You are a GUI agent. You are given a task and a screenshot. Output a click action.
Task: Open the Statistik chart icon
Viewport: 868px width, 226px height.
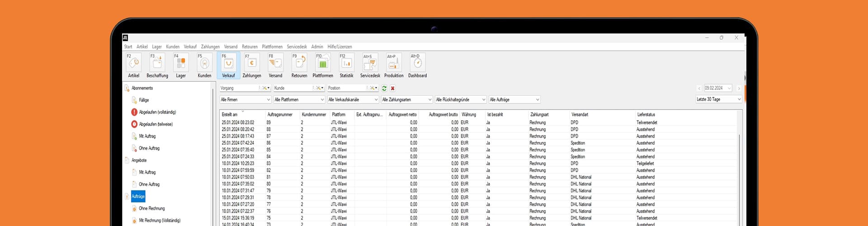pyautogui.click(x=346, y=63)
